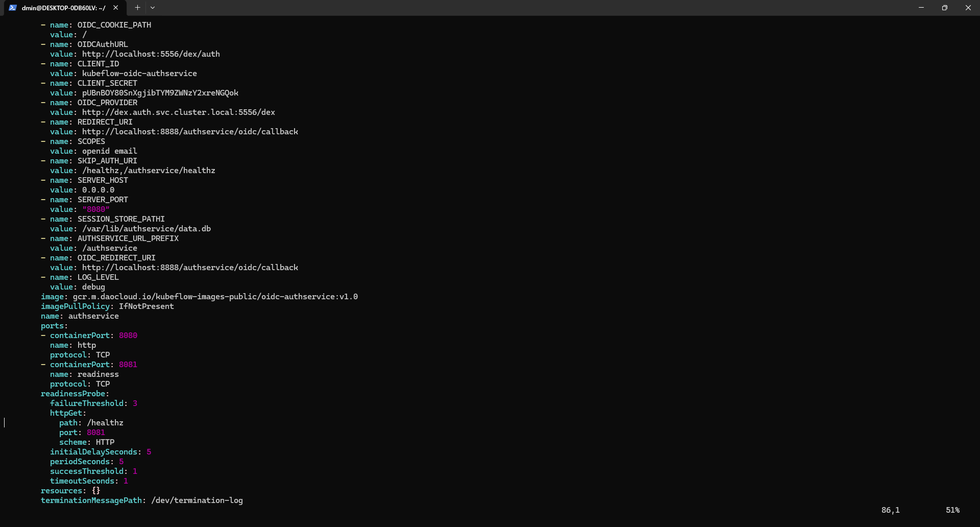Screen dimensions: 980x527
Task: Click the initialDelaySeconds key
Action: pyautogui.click(x=93, y=452)
